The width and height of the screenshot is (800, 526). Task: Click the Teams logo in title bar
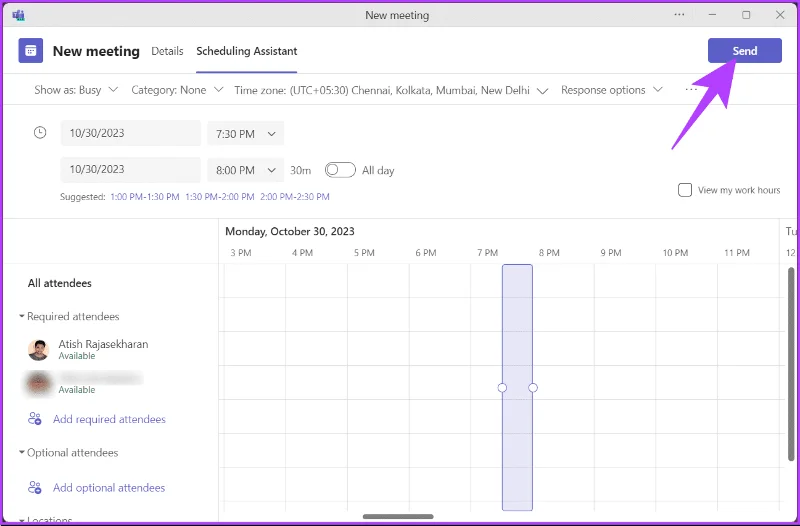[x=18, y=15]
